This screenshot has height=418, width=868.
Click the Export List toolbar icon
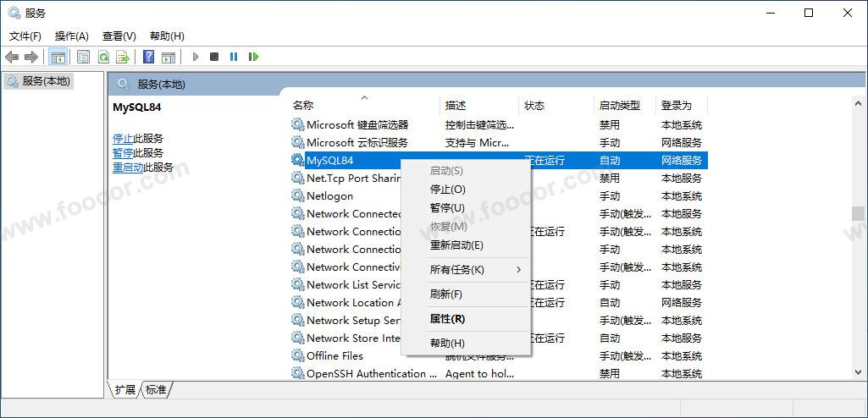123,57
